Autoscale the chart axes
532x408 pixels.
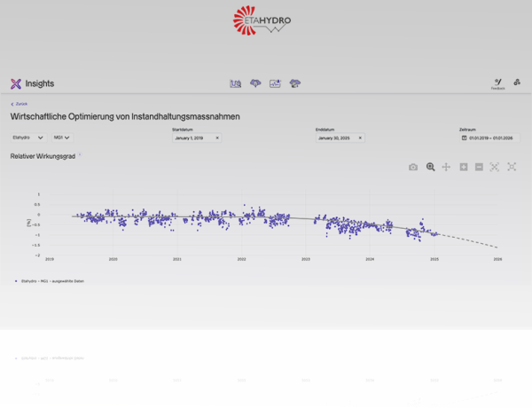tap(495, 167)
